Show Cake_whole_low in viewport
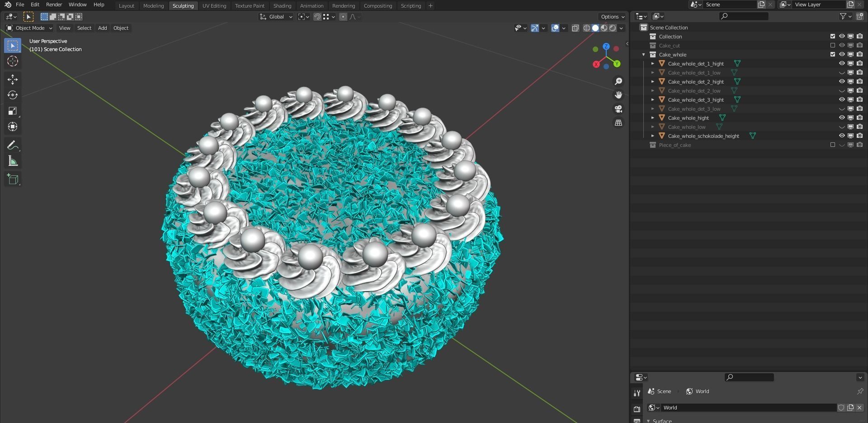The width and height of the screenshot is (868, 423). (842, 127)
